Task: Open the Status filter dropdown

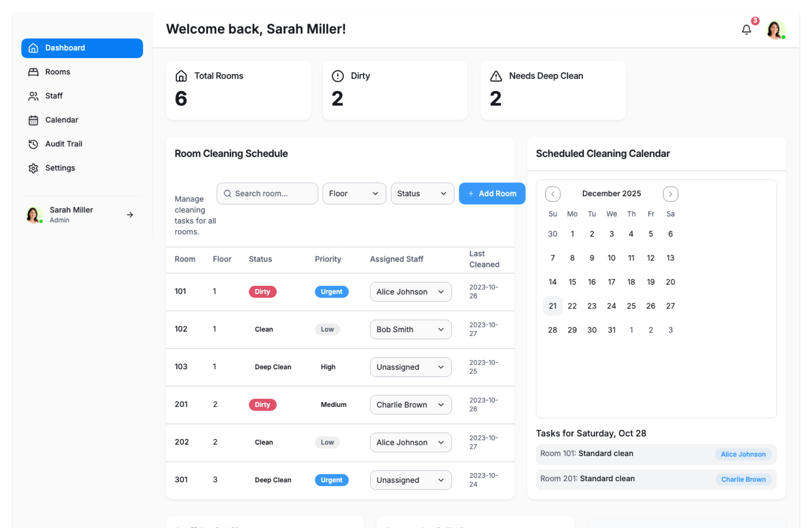Action: [x=422, y=193]
